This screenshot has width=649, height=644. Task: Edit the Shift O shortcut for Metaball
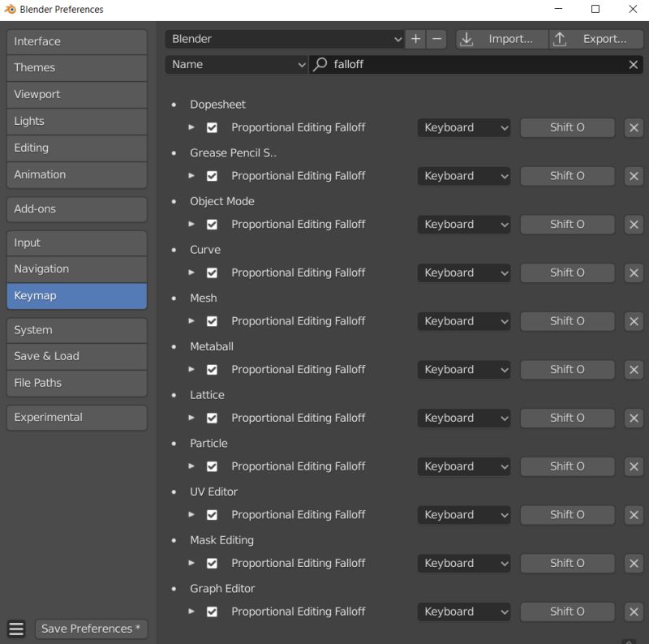point(567,369)
